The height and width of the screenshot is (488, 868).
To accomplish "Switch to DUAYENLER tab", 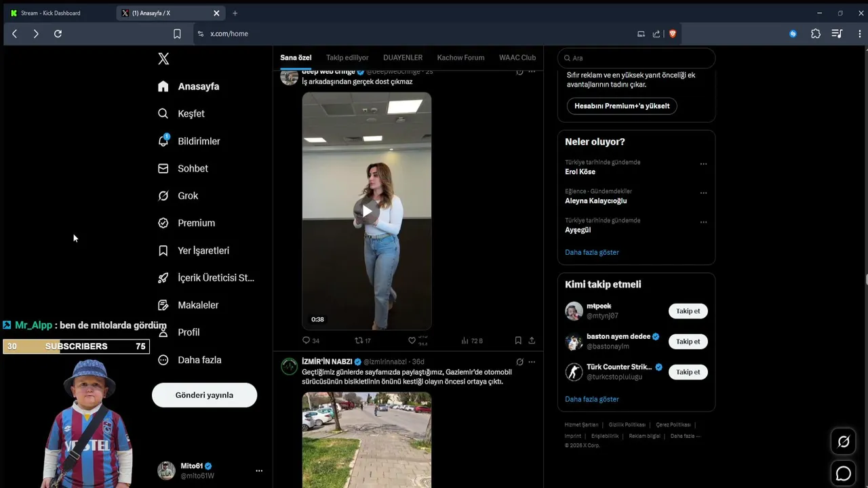I will 403,58.
